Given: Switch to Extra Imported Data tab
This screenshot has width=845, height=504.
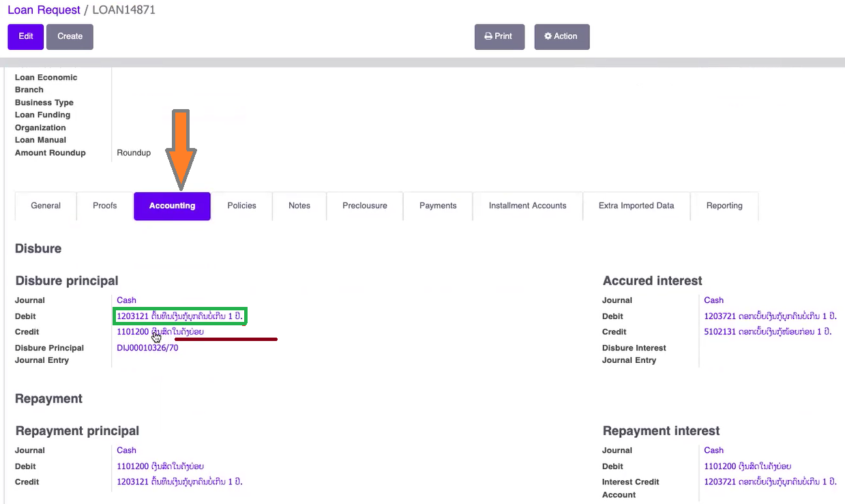Looking at the screenshot, I should click(x=636, y=206).
